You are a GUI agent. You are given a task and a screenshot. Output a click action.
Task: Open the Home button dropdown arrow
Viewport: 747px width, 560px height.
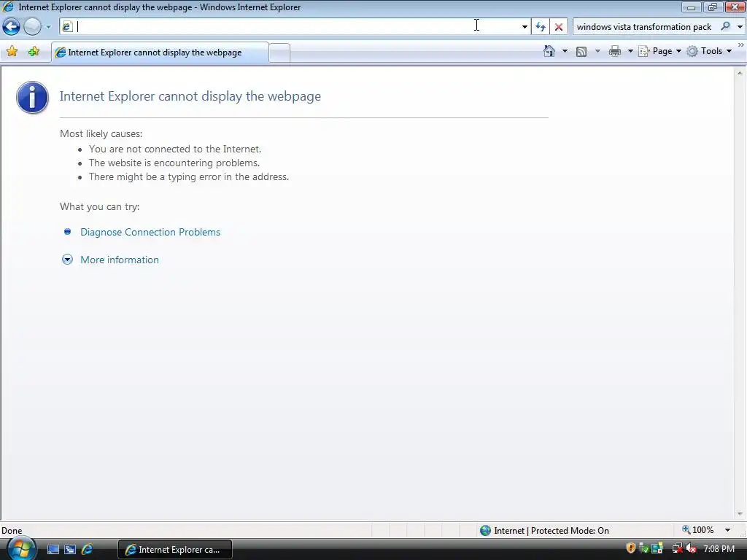pyautogui.click(x=565, y=51)
